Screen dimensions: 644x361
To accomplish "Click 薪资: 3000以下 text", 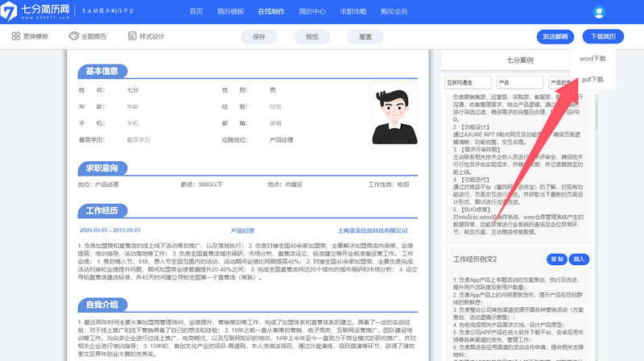I will point(202,185).
